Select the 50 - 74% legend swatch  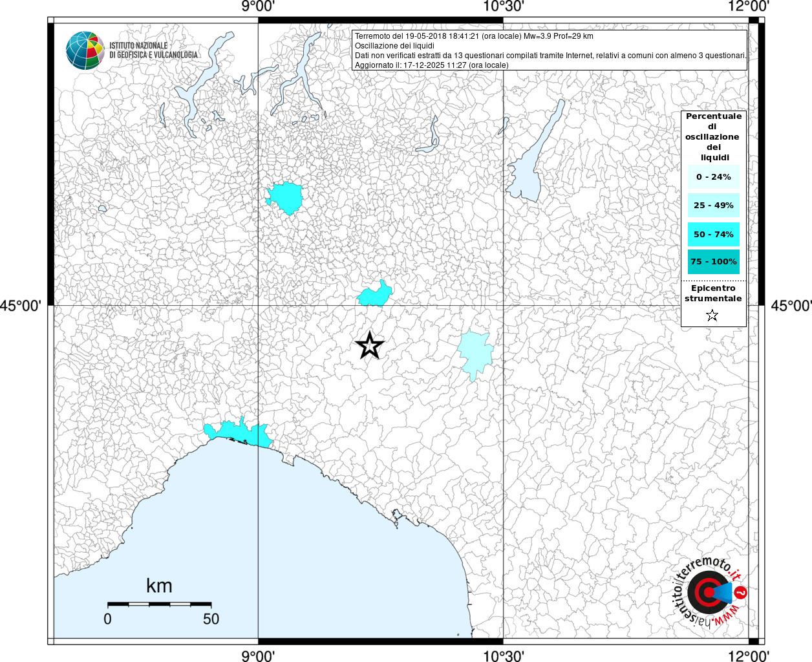coord(713,234)
